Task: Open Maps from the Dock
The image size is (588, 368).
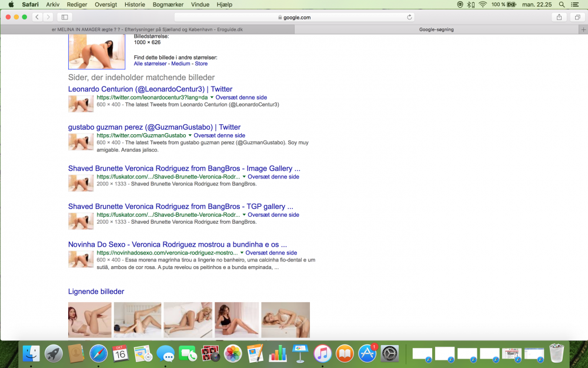Action: point(143,354)
